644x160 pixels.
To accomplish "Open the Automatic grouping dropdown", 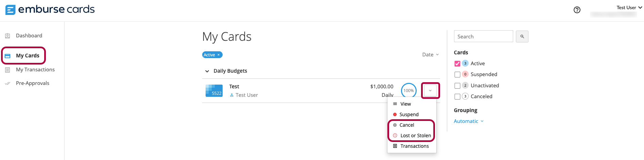I will (468, 121).
